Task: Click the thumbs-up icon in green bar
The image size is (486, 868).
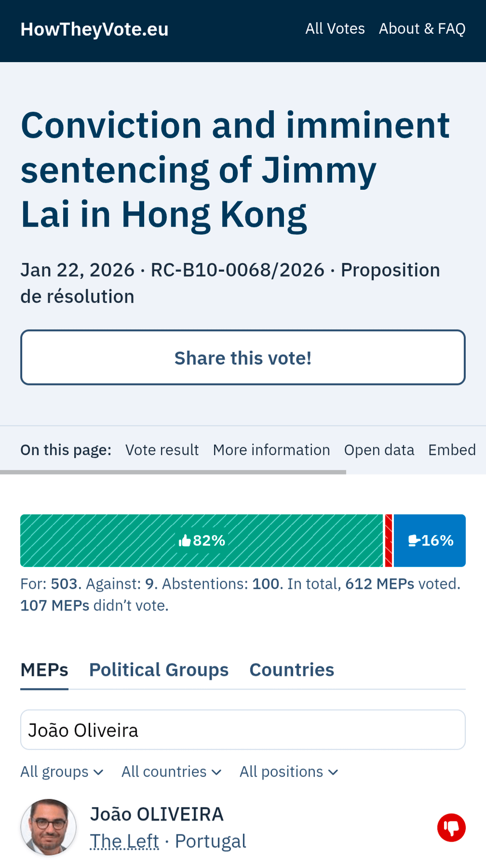Action: [185, 541]
